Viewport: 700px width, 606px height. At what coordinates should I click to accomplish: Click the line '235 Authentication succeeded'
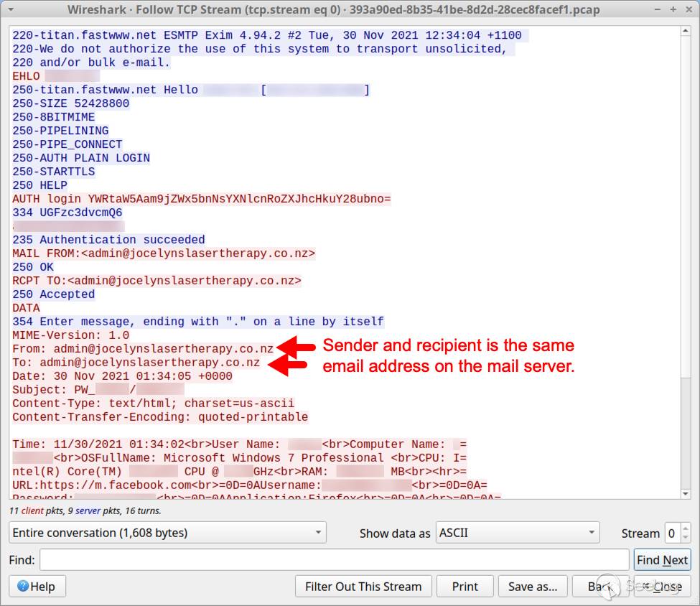point(108,239)
